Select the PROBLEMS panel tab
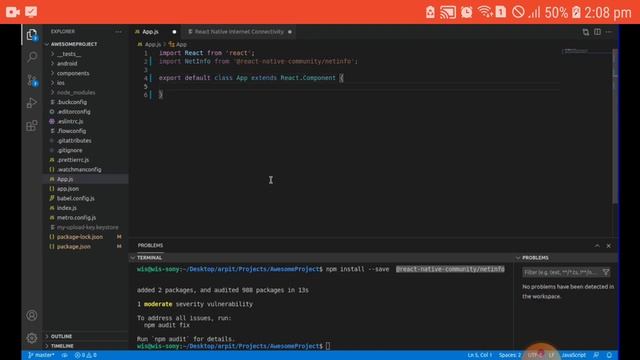Screen dimensions: 640x360 coord(150,245)
